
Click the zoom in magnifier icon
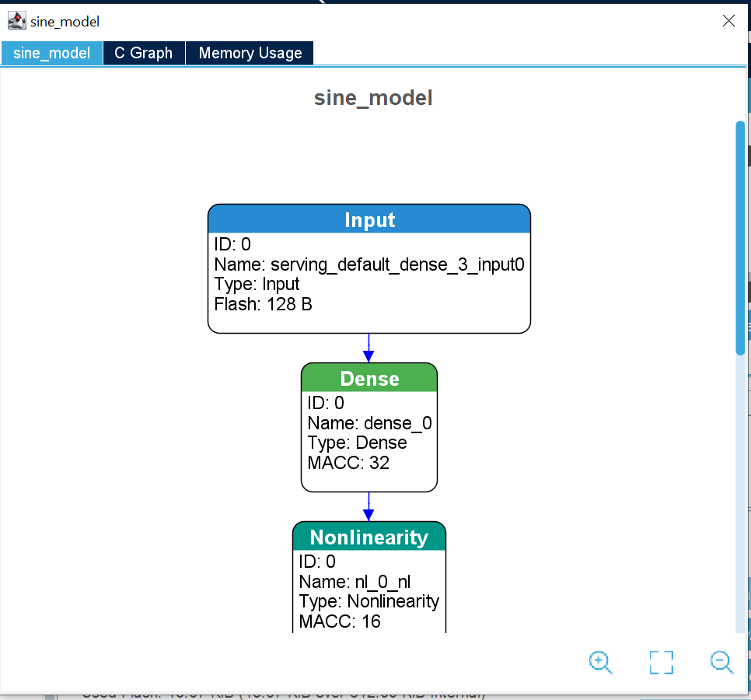(x=600, y=662)
